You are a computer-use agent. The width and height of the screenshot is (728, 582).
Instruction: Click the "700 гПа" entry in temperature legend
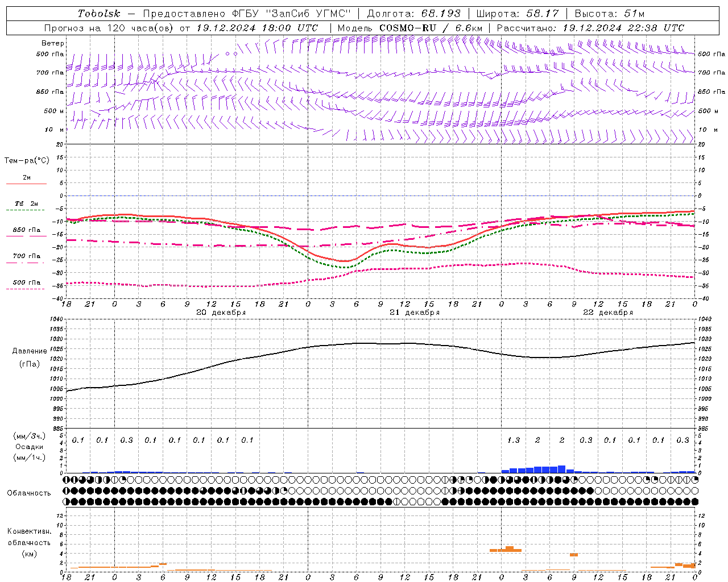(x=27, y=256)
